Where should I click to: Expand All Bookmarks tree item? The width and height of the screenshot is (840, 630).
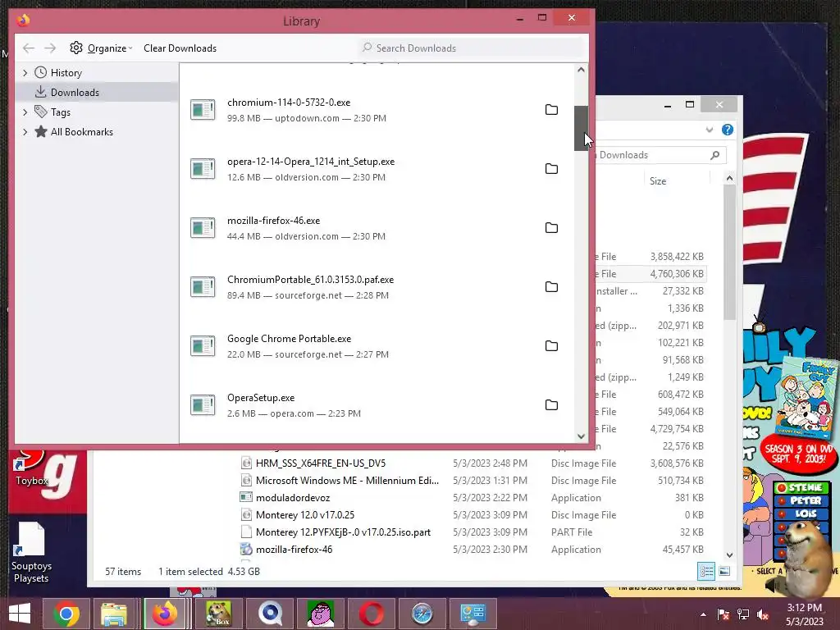tap(25, 132)
